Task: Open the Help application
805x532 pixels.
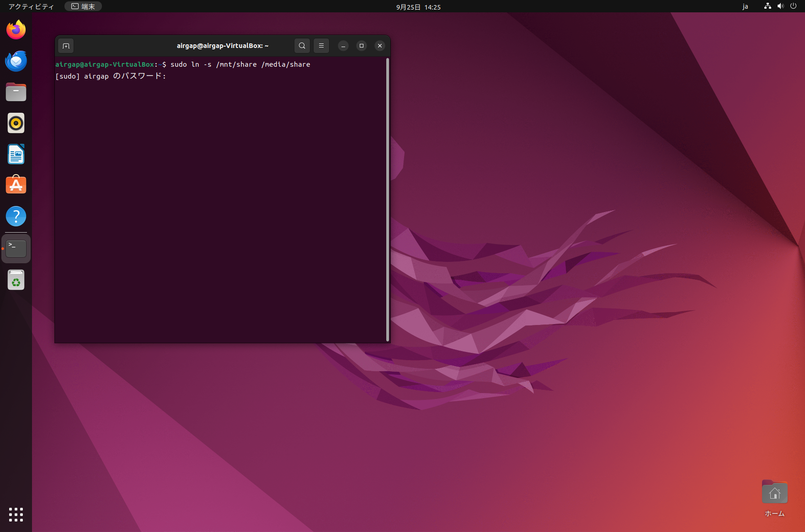Action: tap(16, 217)
